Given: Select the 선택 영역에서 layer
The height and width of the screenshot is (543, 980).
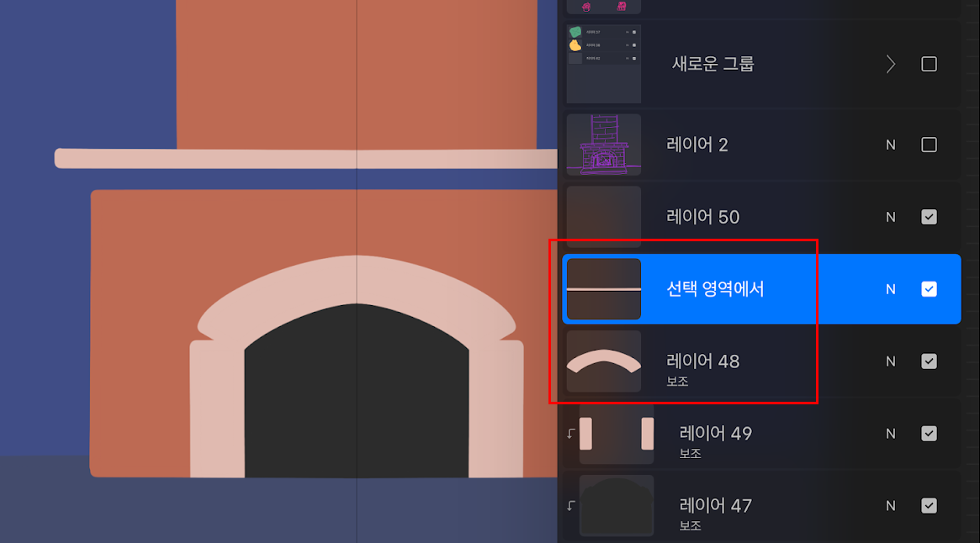Looking at the screenshot, I should 740,288.
